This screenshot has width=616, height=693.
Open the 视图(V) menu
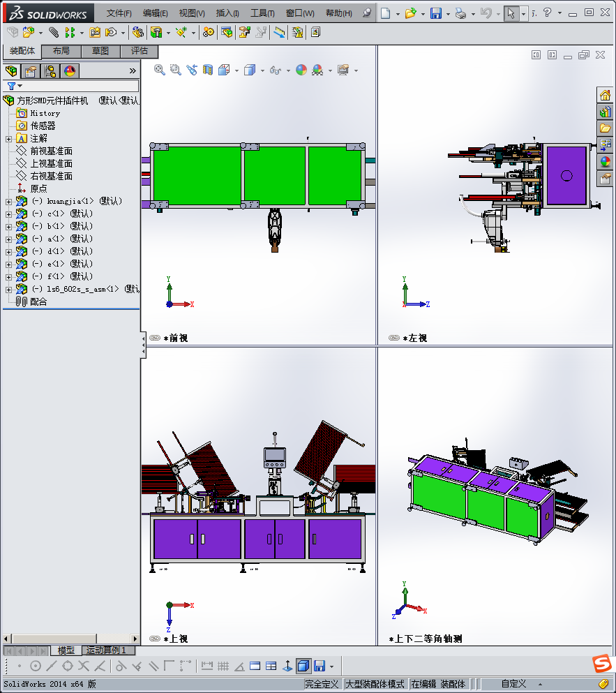click(x=192, y=13)
